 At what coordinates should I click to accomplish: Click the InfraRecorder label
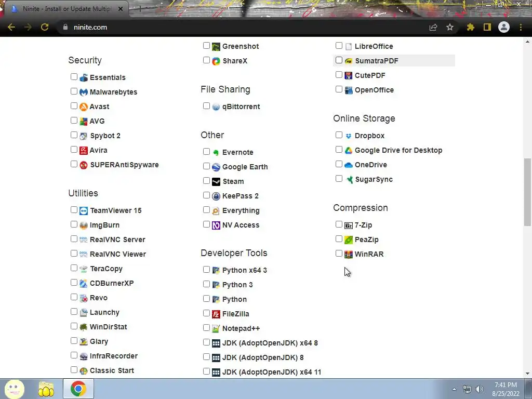114,356
